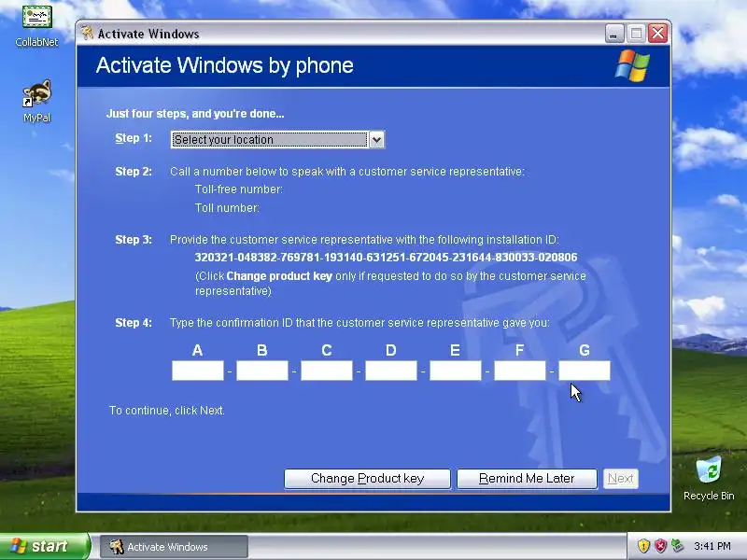The height and width of the screenshot is (560, 747).
Task: Focus confirmation ID field A
Action: tap(198, 371)
